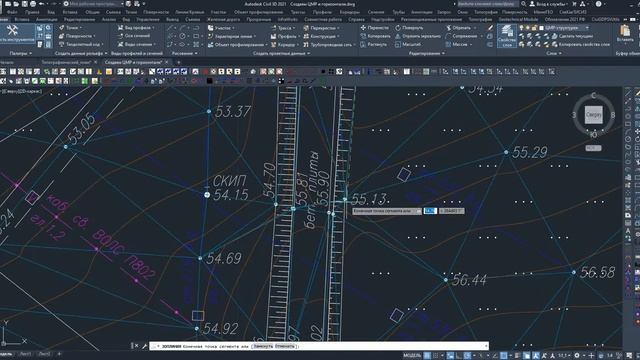
Task: Click the erase pencil icon in edit panel
Action: pos(490,28)
